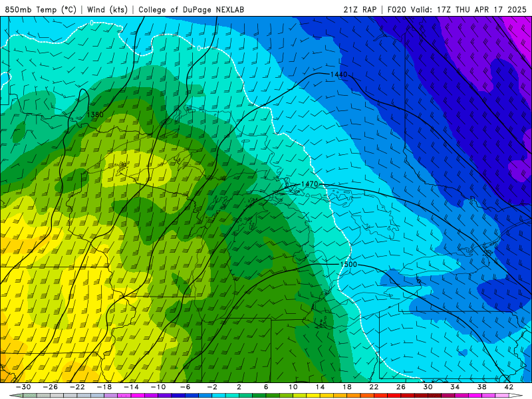The width and height of the screenshot is (532, 399).
Task: Click the -2 colorbar tick label
Action: (x=212, y=387)
